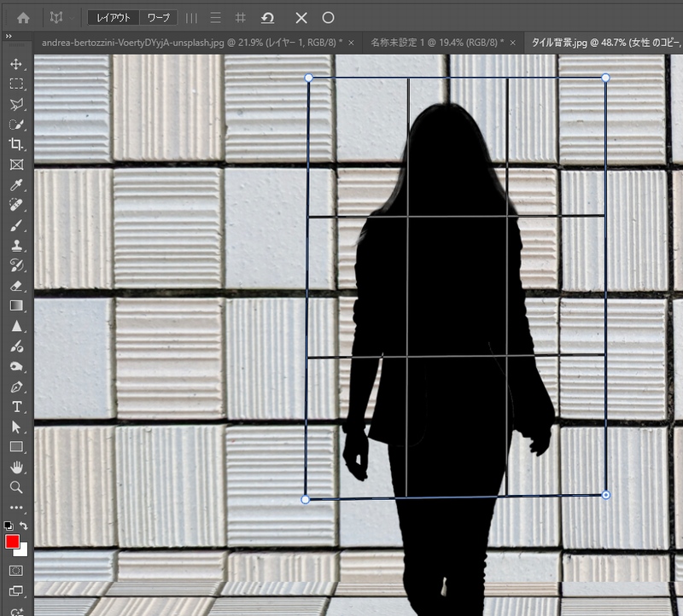Screen dimensions: 683x616
Task: Select the Rectangular Marquee tool
Action: click(16, 84)
